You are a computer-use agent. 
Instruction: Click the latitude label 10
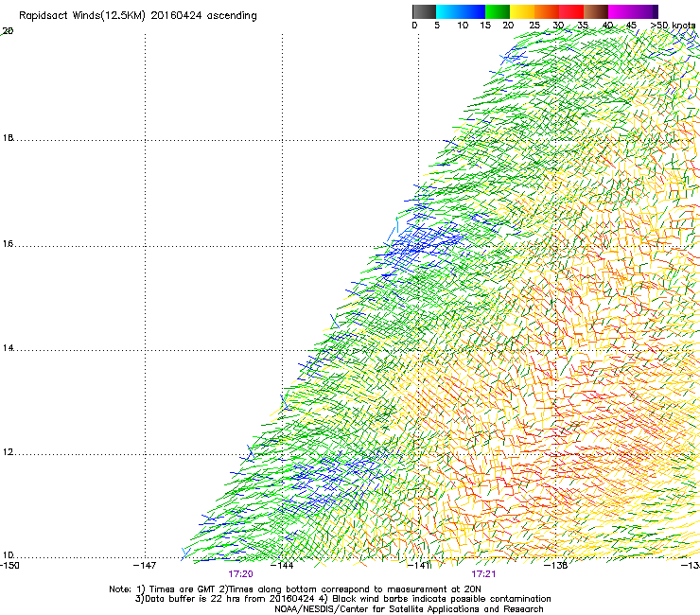tap(8, 555)
